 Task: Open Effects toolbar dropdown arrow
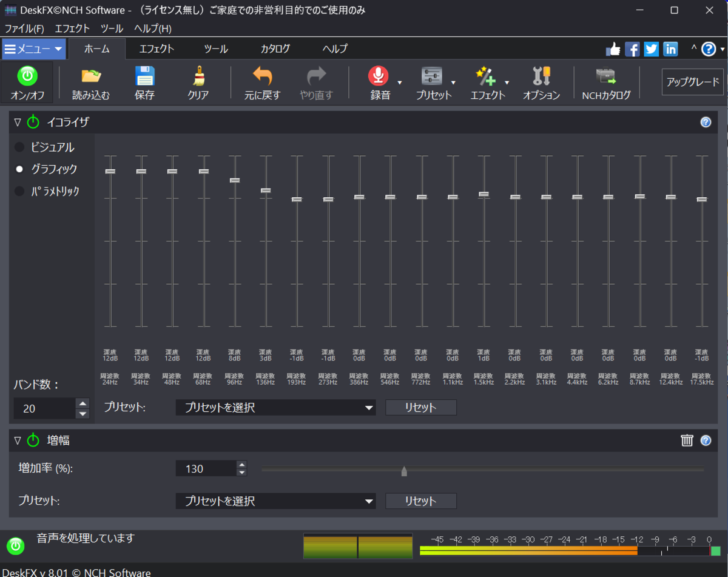(x=507, y=82)
